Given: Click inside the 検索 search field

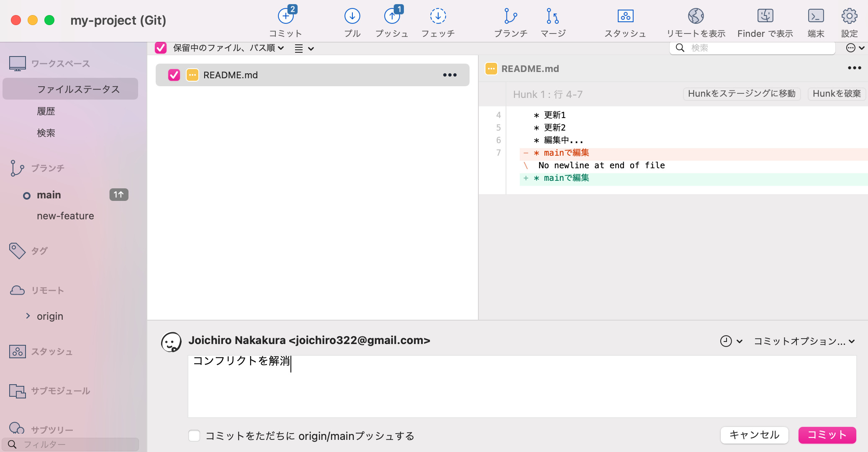Looking at the screenshot, I should click(753, 48).
